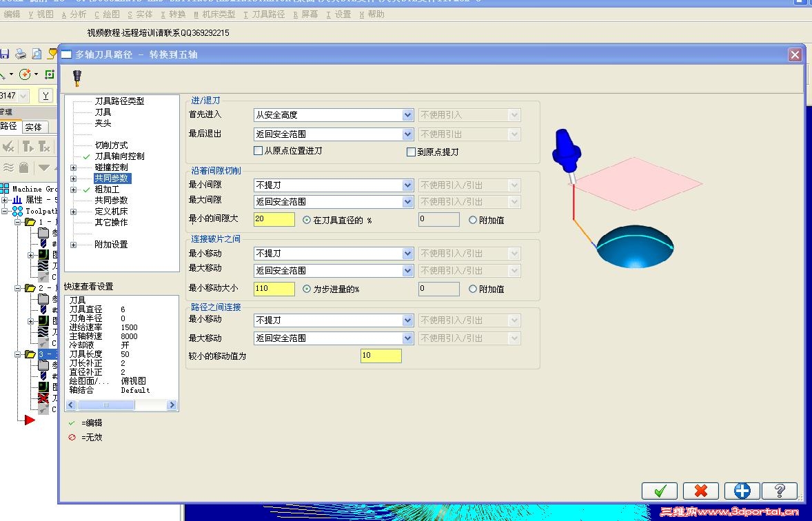Expand 附加设置 tree node plus box
The height and width of the screenshot is (521, 812).
(74, 245)
